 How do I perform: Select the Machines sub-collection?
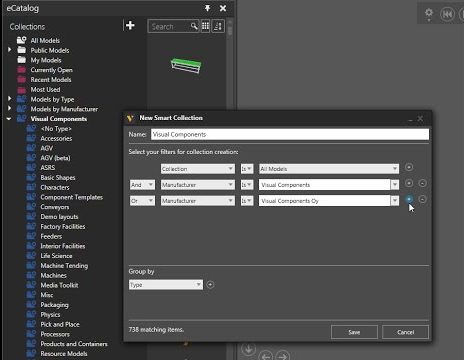click(x=53, y=275)
